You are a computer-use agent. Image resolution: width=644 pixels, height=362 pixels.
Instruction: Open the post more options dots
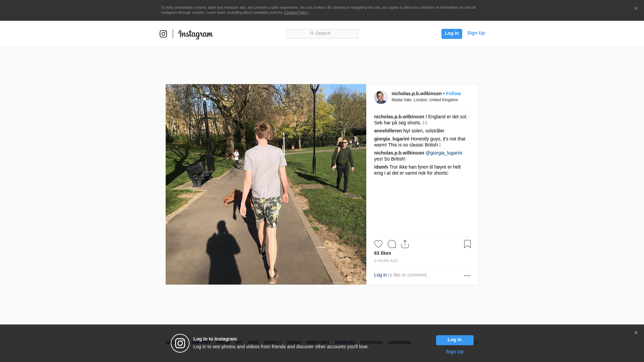pos(467,276)
